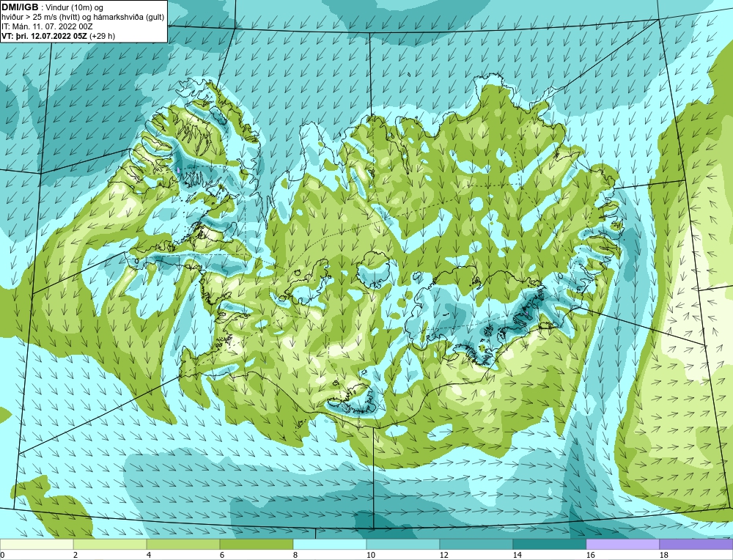Click the 'IT: Mán. 11. 07. 2022 00Z' line
The width and height of the screenshot is (733, 560).
pyautogui.click(x=47, y=26)
